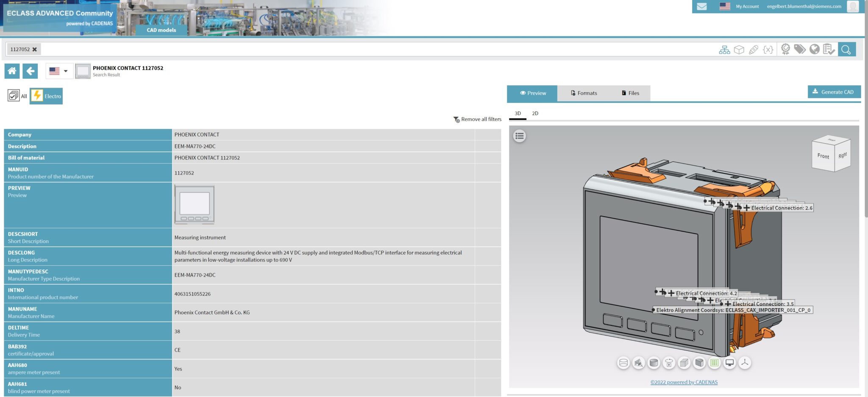This screenshot has width=868, height=397.
Task: Activate the wireframe display mode in the 3D viewer
Action: [x=623, y=363]
